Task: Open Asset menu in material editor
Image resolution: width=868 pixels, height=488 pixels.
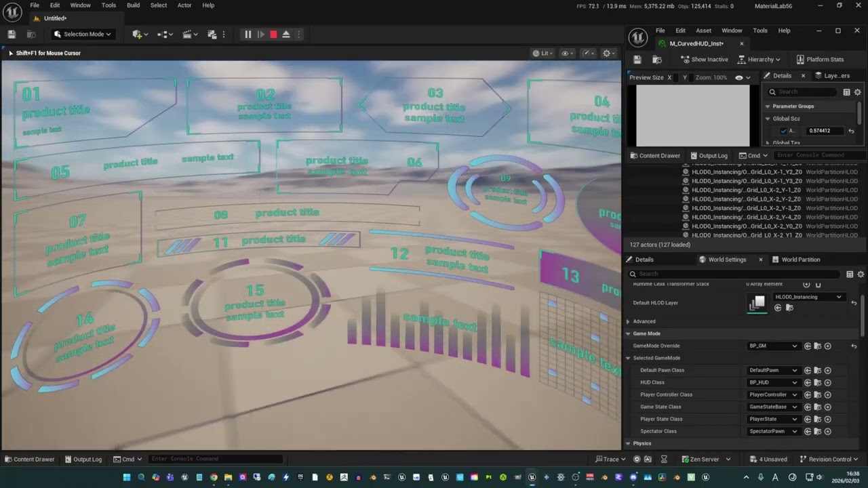Action: coord(703,30)
